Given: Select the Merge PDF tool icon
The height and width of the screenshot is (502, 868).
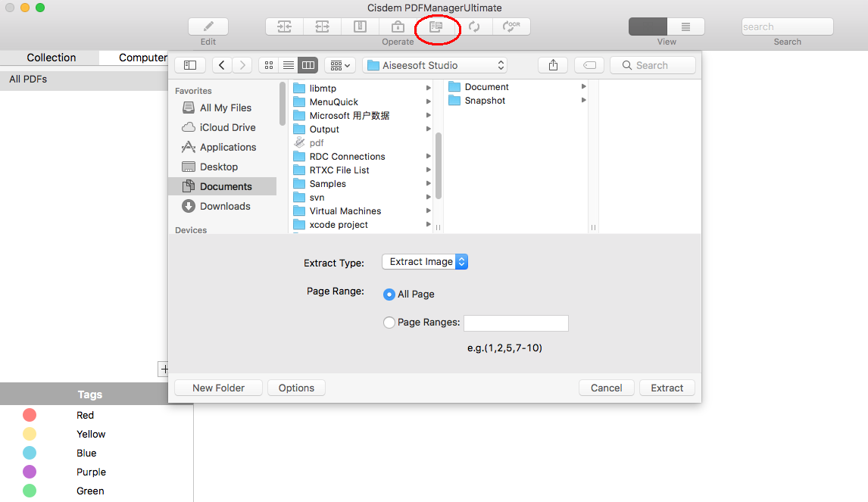Looking at the screenshot, I should click(x=284, y=27).
